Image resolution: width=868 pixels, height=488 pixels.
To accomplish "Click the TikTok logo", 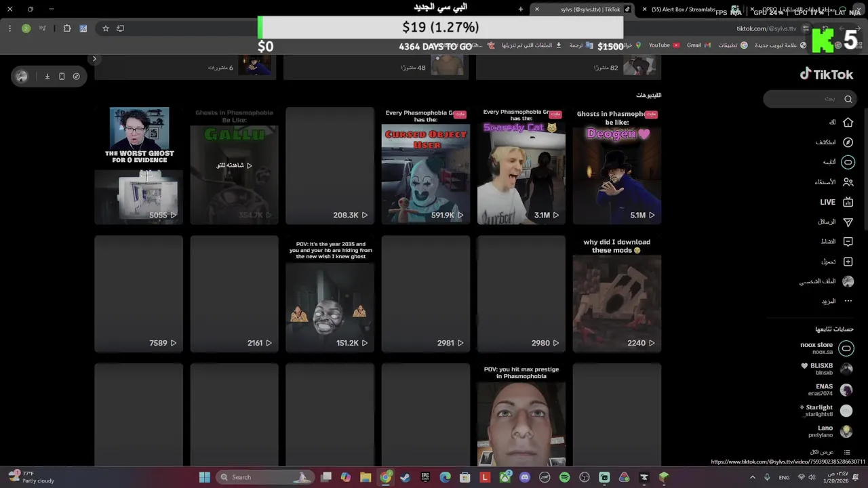I will click(x=826, y=74).
